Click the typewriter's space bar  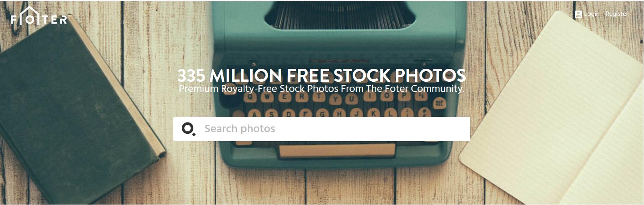click(337, 150)
